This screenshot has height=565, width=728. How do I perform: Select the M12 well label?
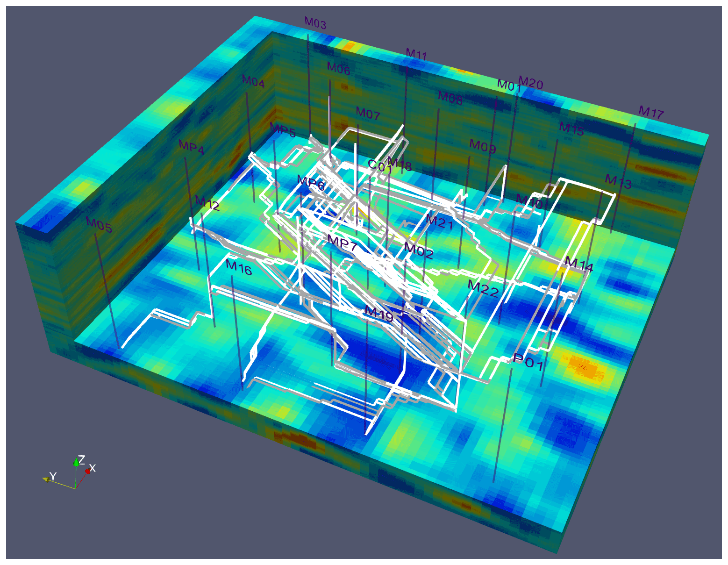pos(207,203)
